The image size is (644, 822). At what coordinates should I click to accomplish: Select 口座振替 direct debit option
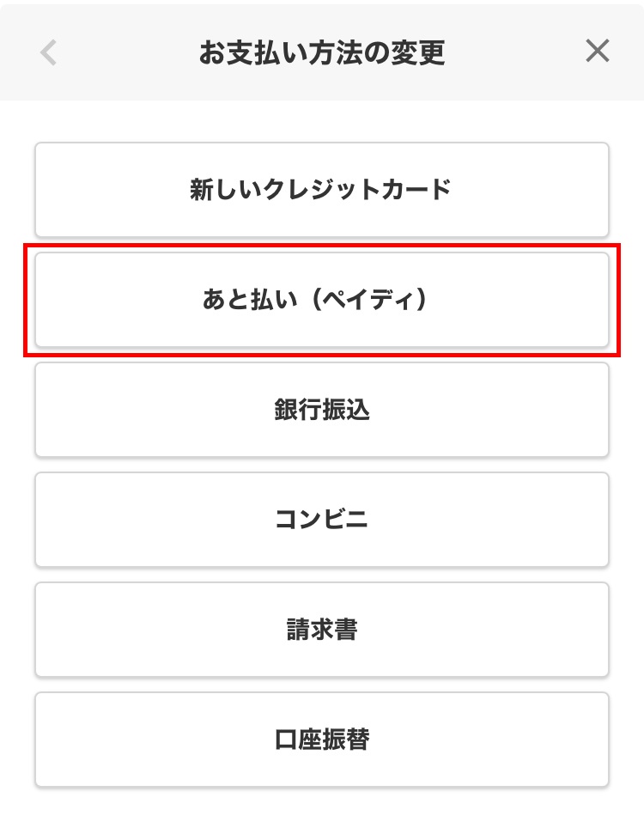pos(322,740)
